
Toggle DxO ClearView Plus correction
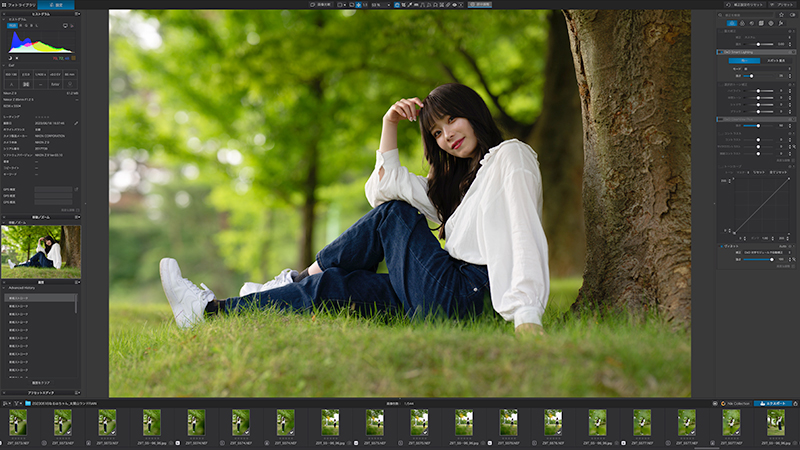coord(719,119)
